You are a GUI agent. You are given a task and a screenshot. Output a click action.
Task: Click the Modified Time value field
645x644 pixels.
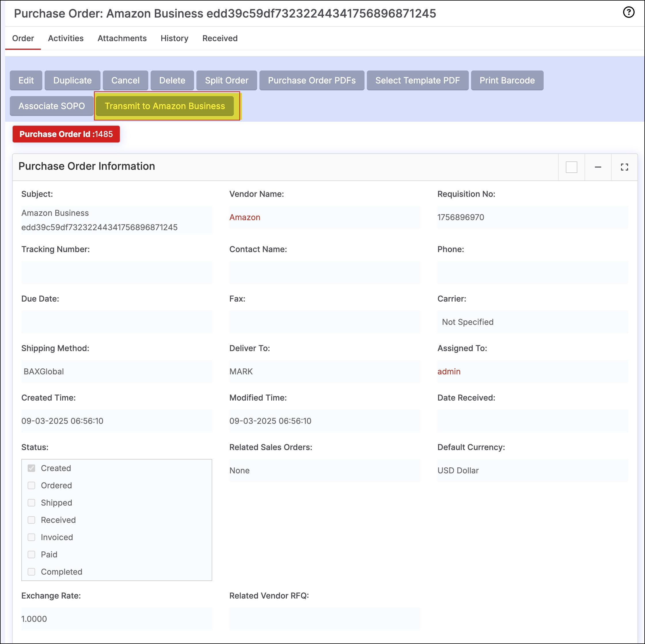(x=325, y=421)
